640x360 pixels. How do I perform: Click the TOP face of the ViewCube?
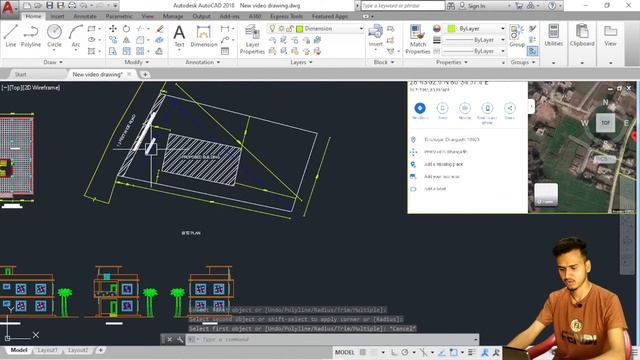pyautogui.click(x=605, y=122)
